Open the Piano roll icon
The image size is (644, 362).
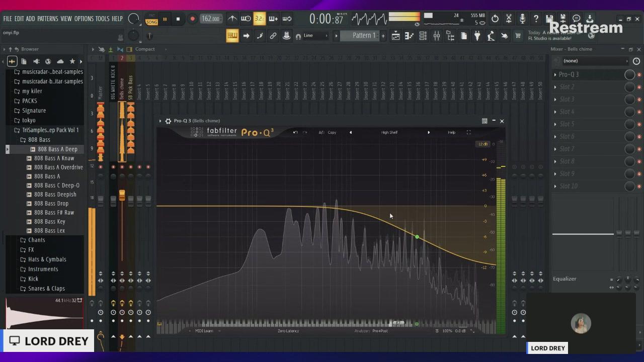[x=410, y=36]
